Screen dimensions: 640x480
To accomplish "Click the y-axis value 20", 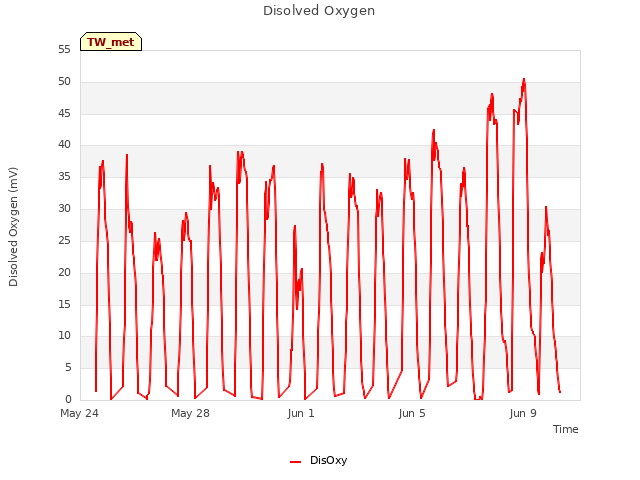I will pyautogui.click(x=64, y=272).
